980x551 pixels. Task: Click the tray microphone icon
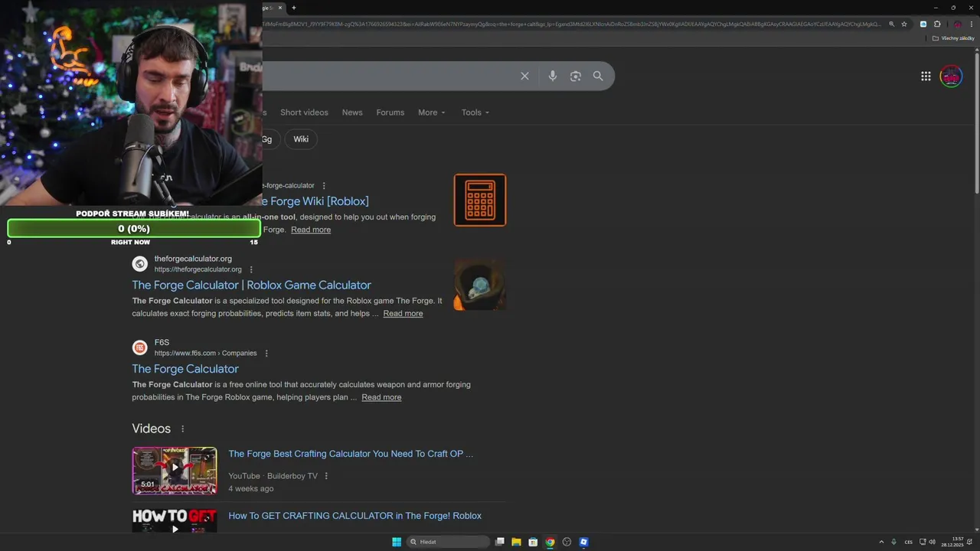893,542
